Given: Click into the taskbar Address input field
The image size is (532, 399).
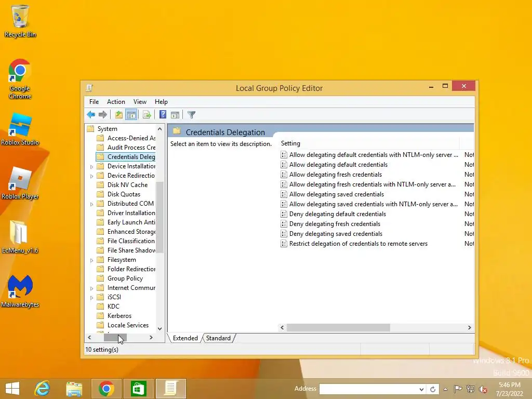Looking at the screenshot, I should [x=369, y=389].
